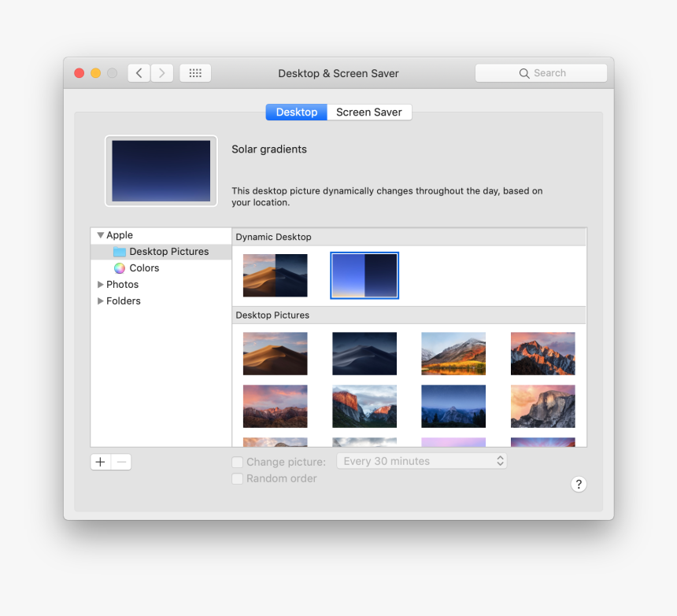Click the add folder plus button

[x=100, y=462]
